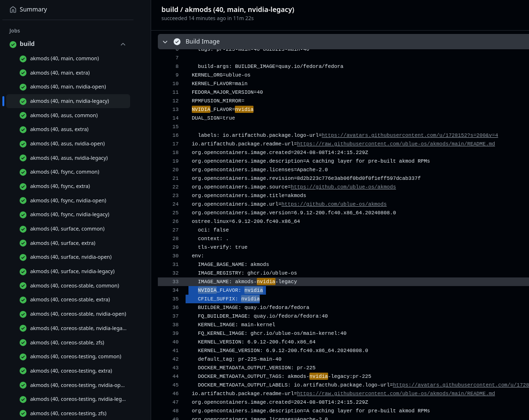This screenshot has width=529, height=420.
Task: Open the github.com/ublue-os/akmods source link
Action: (343, 187)
